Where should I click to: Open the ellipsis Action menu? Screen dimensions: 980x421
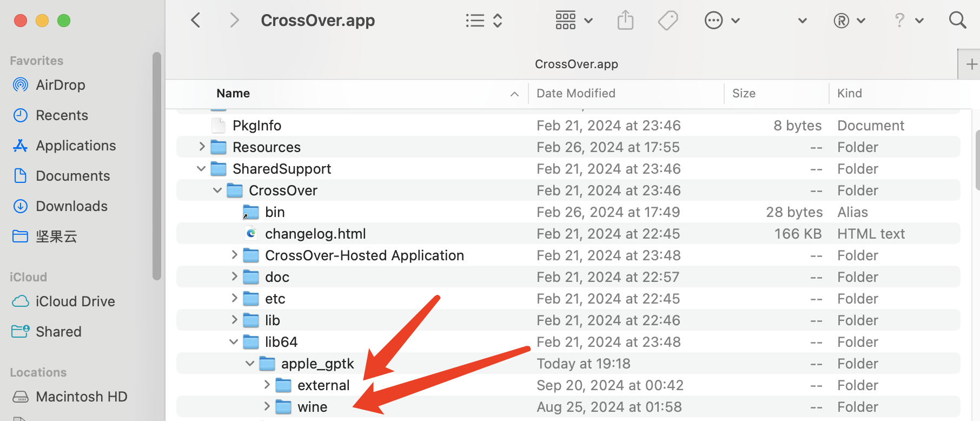click(722, 21)
